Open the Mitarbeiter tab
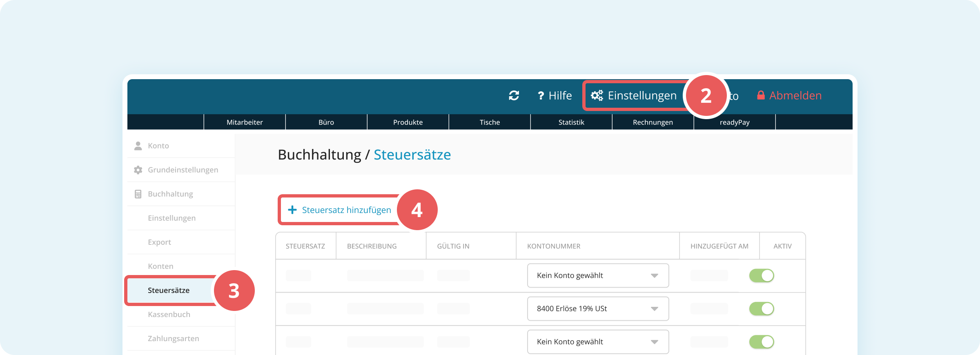This screenshot has width=980, height=355. [x=245, y=122]
